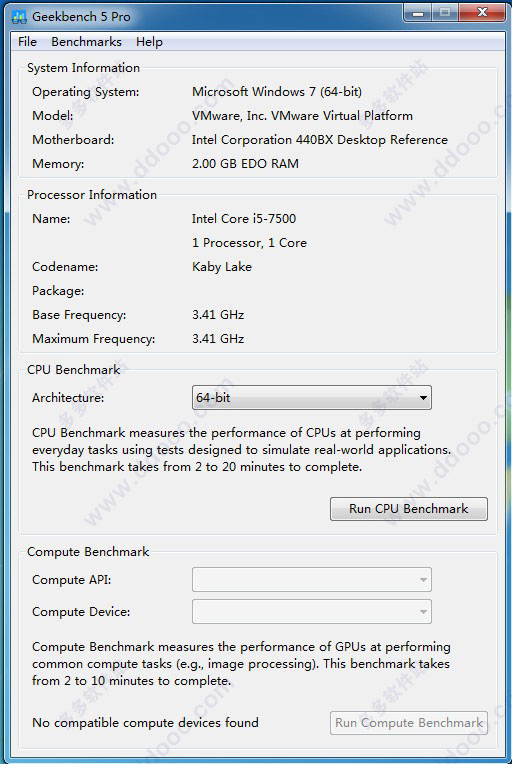
Task: Click the 'CPU Benchmark' group heading
Action: [74, 370]
